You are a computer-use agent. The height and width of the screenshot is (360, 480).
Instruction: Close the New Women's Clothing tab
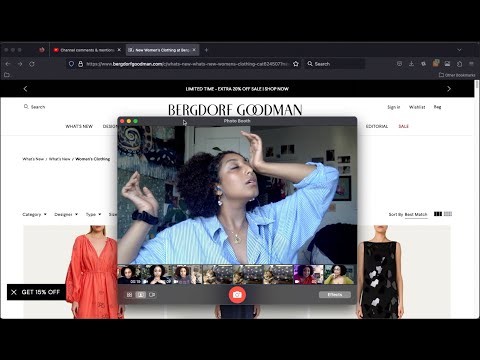194,50
